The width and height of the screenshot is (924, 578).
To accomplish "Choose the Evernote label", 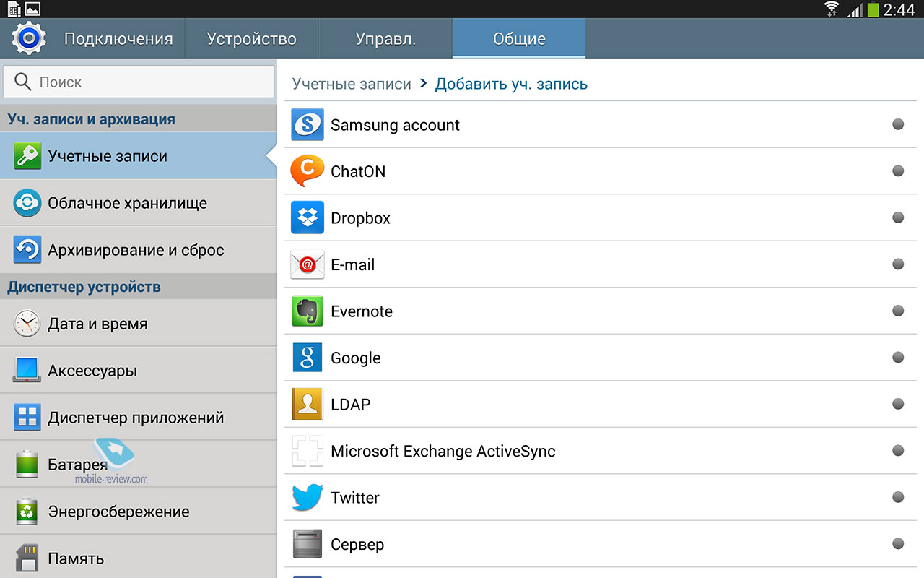I will point(362,311).
